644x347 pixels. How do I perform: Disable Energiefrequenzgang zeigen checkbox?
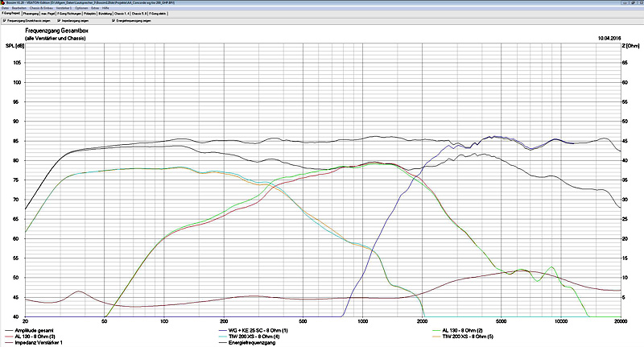pos(114,21)
